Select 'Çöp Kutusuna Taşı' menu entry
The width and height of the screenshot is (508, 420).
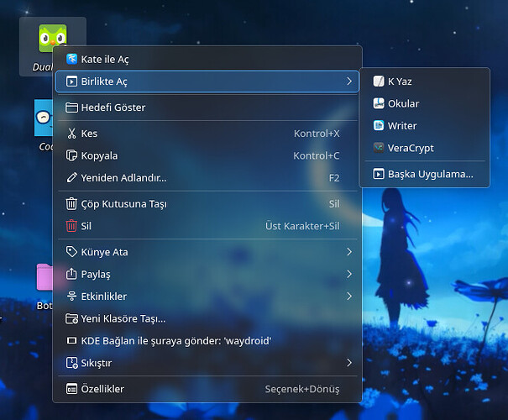click(123, 203)
